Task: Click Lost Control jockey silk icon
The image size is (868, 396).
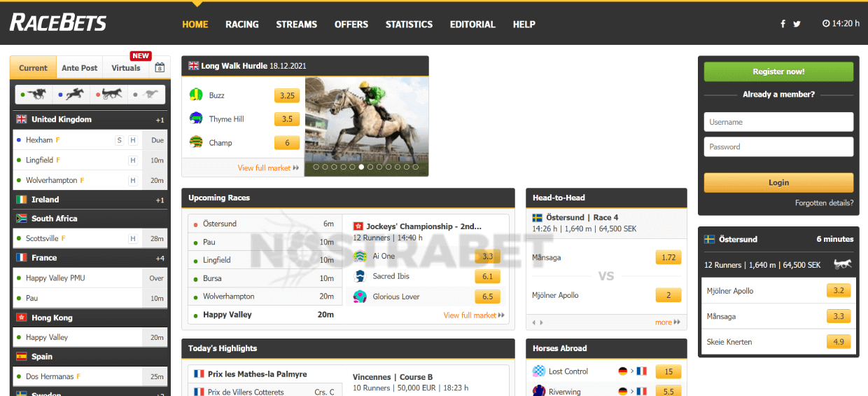Action: click(x=538, y=371)
